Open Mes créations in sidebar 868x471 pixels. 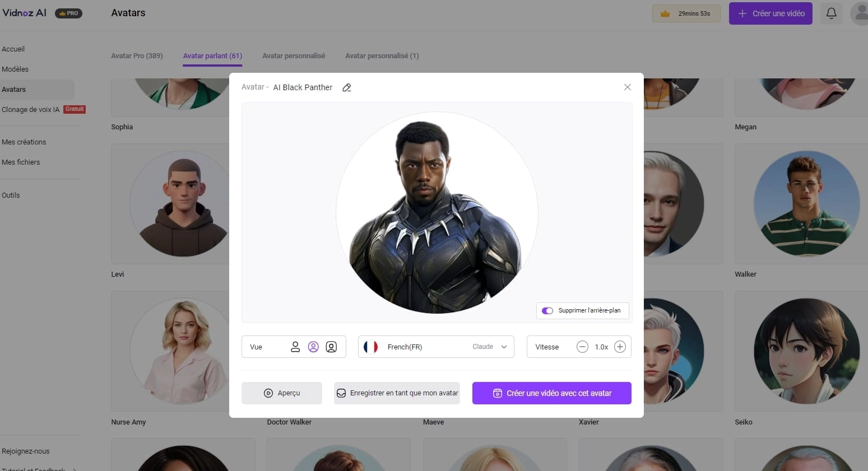(24, 142)
